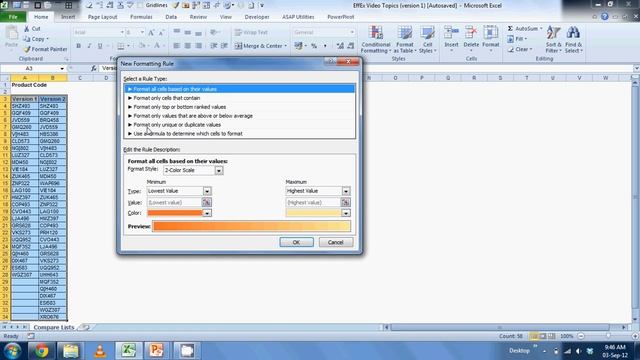Image resolution: width=640 pixels, height=360 pixels.
Task: Open Cell Styles gallery
Action: [427, 39]
